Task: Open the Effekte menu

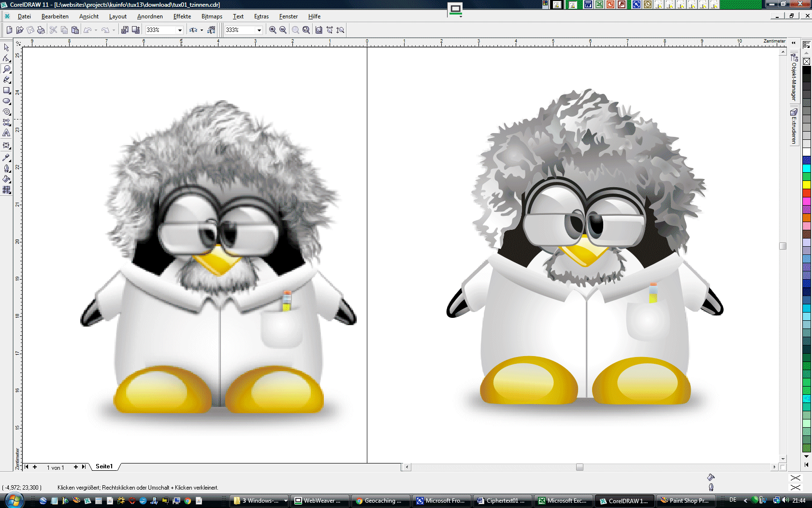Action: pyautogui.click(x=182, y=16)
